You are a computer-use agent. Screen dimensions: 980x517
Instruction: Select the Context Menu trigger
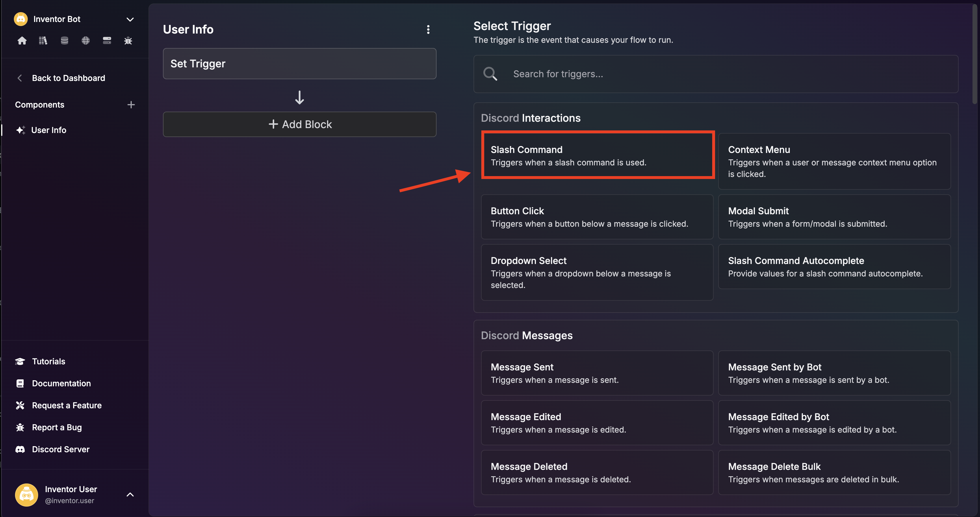click(834, 161)
